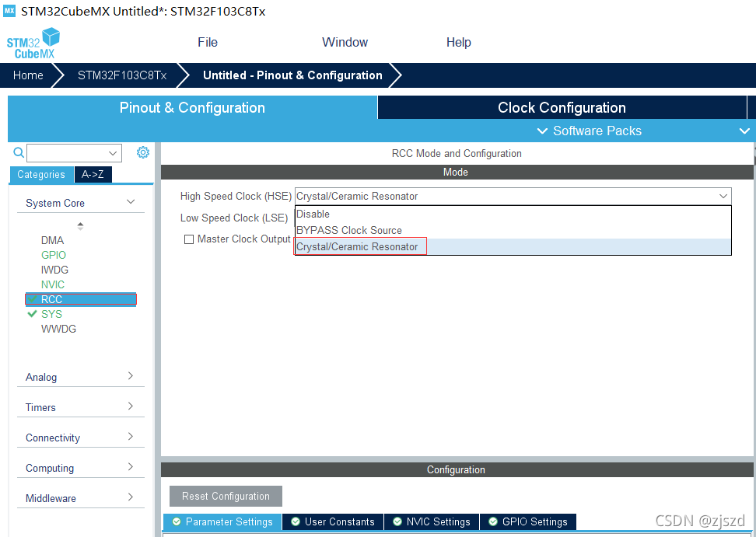Select WWDG in System Core
756x537 pixels.
tap(58, 329)
